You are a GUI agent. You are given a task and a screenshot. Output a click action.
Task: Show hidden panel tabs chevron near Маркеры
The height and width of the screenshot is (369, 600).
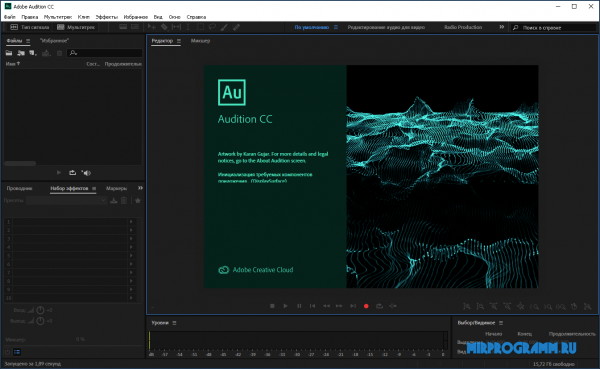click(140, 188)
